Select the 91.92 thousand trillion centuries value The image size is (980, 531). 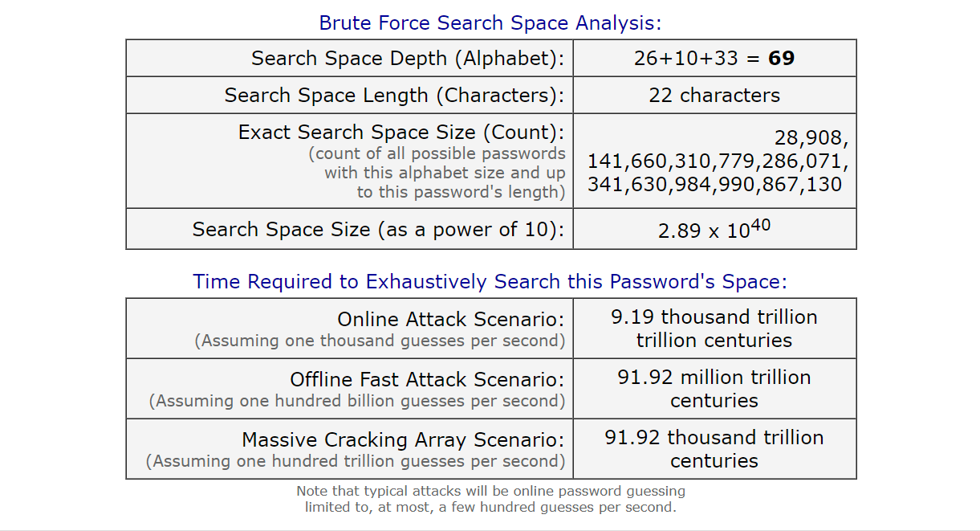coord(714,448)
